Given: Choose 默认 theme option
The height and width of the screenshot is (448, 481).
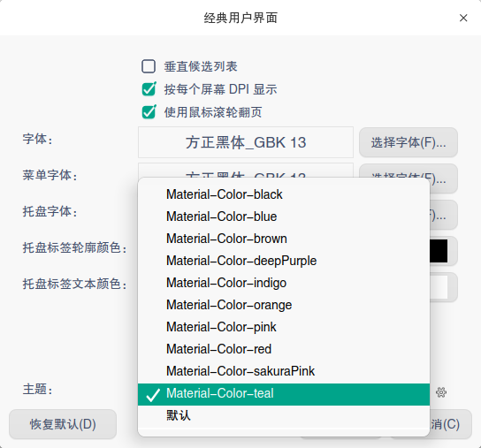Looking at the screenshot, I should pyautogui.click(x=284, y=416).
